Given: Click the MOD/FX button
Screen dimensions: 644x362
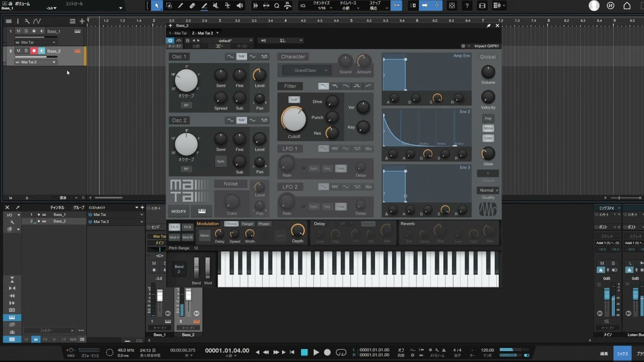Looking at the screenshot, I should (x=178, y=211).
